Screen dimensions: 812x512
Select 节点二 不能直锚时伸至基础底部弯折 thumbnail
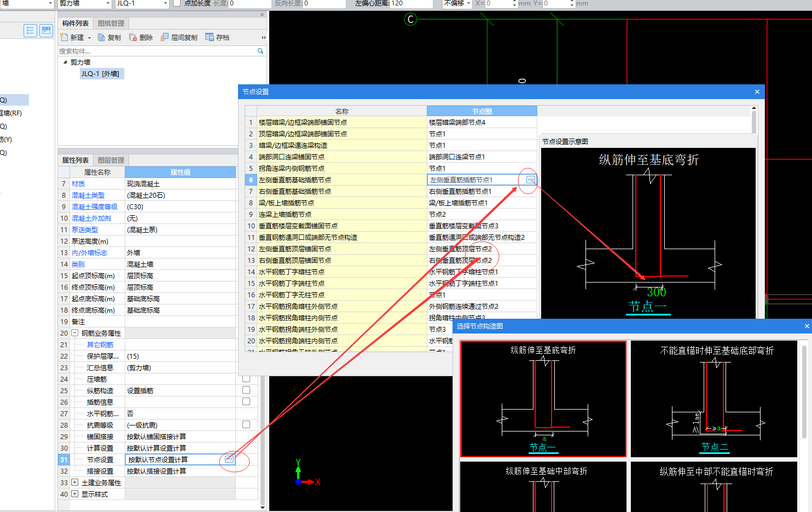pos(714,399)
